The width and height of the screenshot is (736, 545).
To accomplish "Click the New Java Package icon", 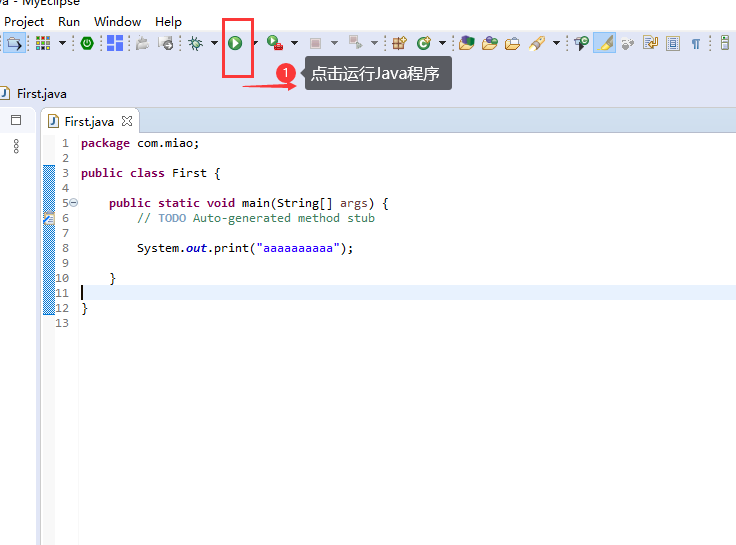I will (399, 43).
